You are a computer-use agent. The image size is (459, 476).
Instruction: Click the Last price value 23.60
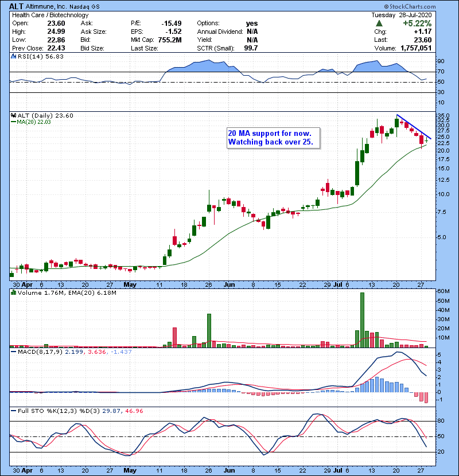(x=423, y=40)
